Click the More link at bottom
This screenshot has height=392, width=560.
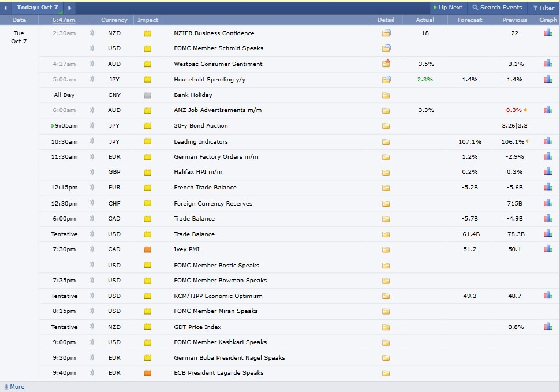tap(14, 387)
